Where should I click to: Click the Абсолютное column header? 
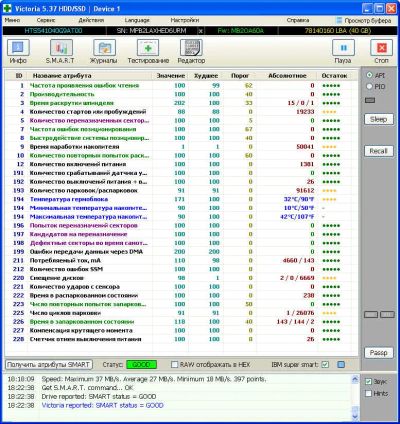[x=287, y=76]
